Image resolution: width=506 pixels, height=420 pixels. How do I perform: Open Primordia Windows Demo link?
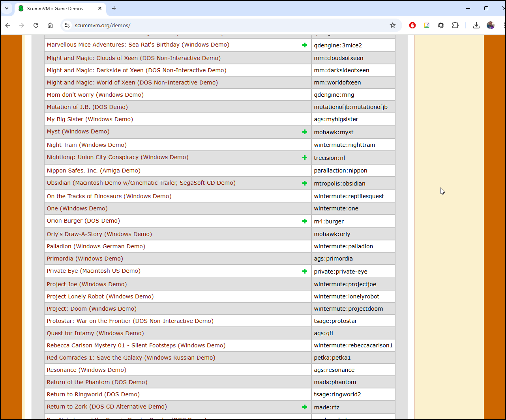coord(85,259)
